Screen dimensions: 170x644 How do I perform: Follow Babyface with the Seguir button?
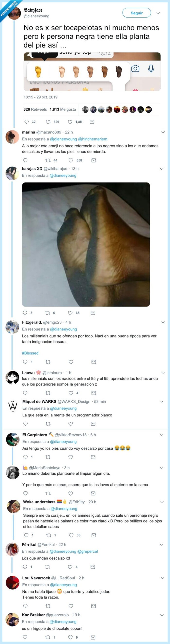point(136,13)
